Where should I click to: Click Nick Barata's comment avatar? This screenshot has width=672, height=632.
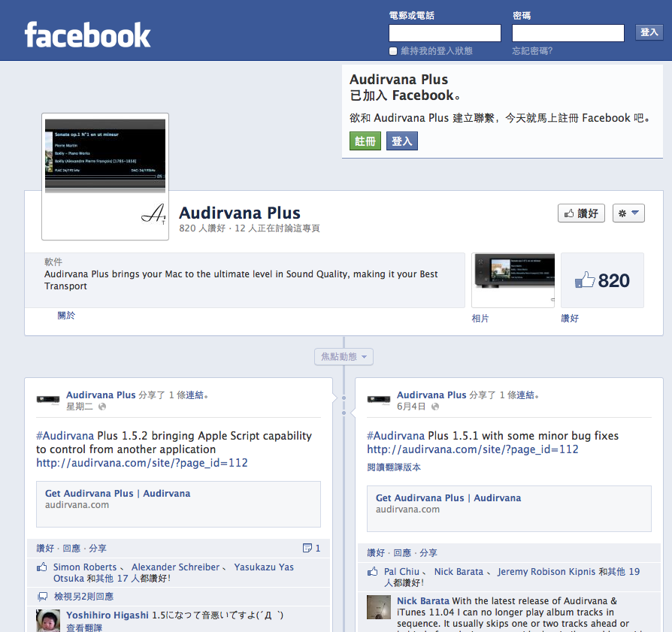point(378,607)
